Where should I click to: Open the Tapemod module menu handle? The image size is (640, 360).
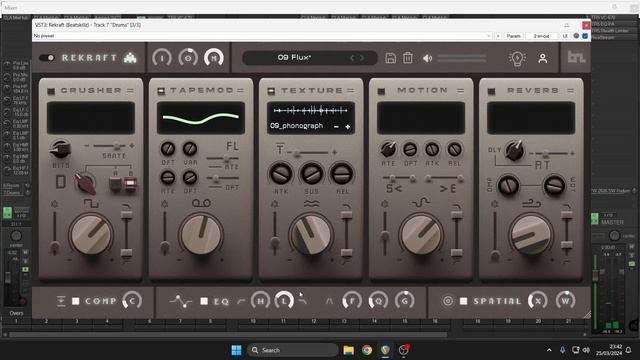(x=240, y=91)
